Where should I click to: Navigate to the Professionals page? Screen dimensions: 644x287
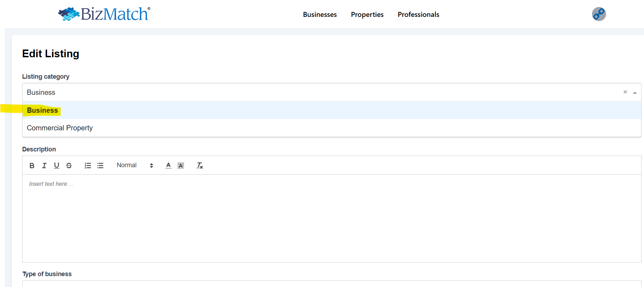[418, 14]
